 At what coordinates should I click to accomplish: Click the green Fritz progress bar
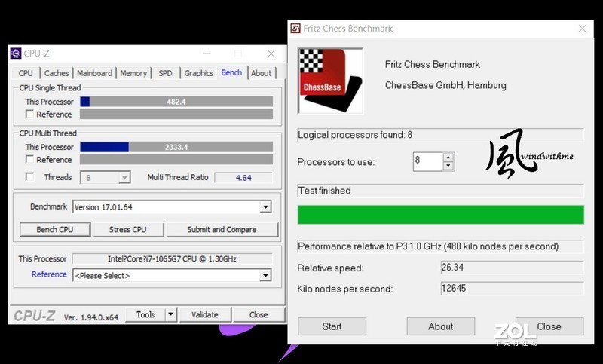441,215
